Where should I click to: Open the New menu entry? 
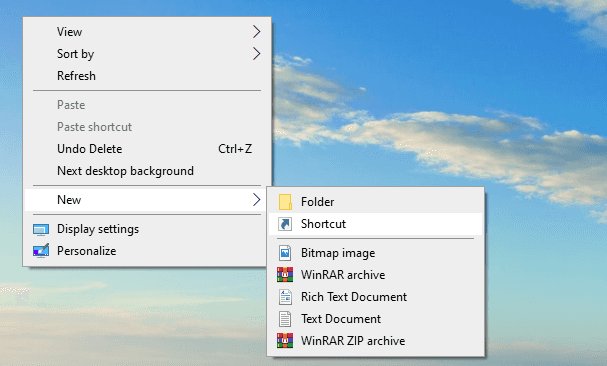click(x=147, y=200)
